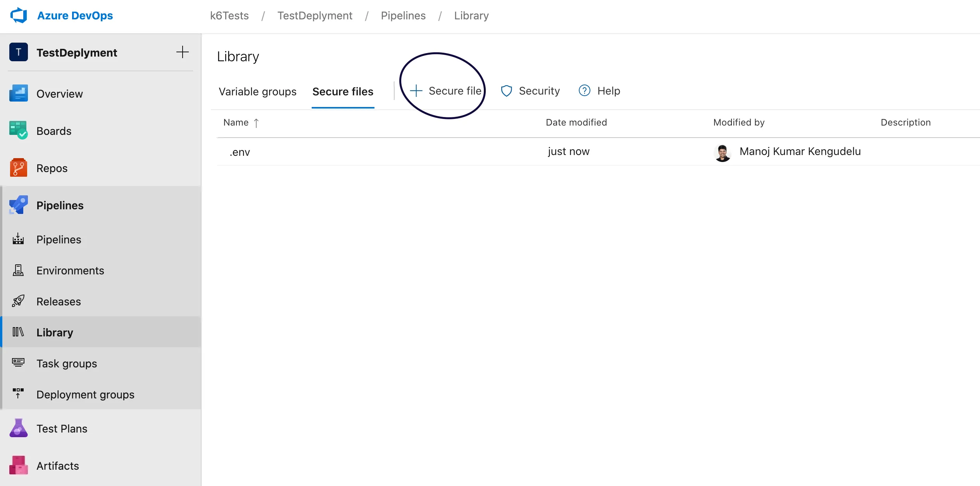The image size is (980, 486).
Task: Click the Name sort arrow icon
Action: [x=256, y=123]
